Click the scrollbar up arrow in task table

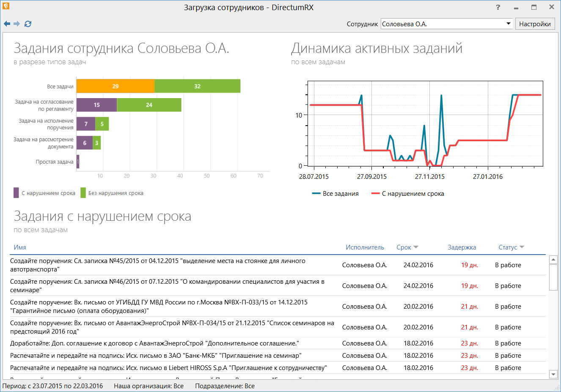553,260
